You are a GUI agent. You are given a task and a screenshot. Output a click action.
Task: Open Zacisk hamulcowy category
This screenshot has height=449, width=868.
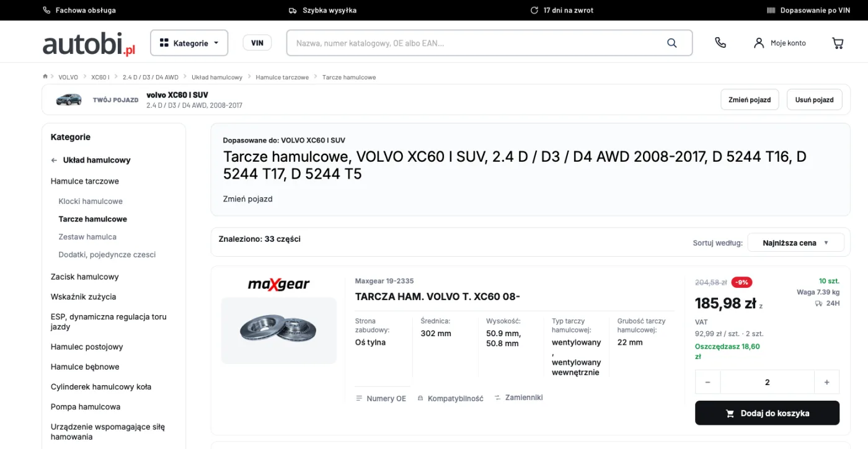(85, 277)
